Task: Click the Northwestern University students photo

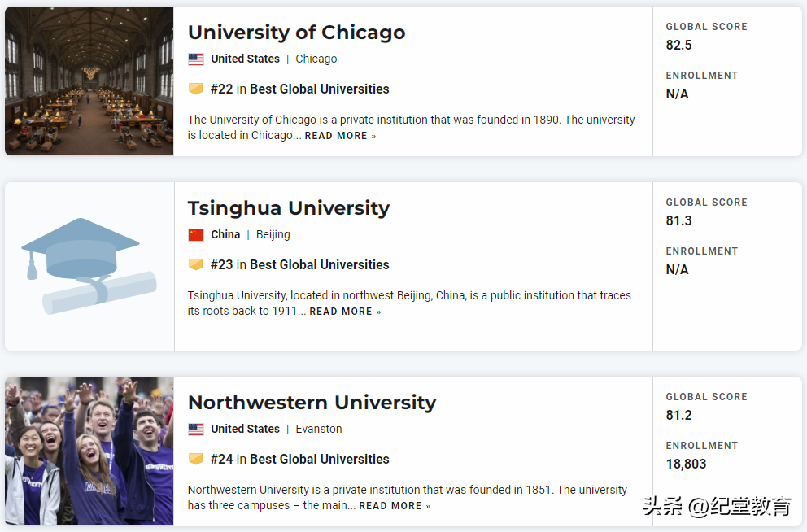Action: [x=89, y=451]
